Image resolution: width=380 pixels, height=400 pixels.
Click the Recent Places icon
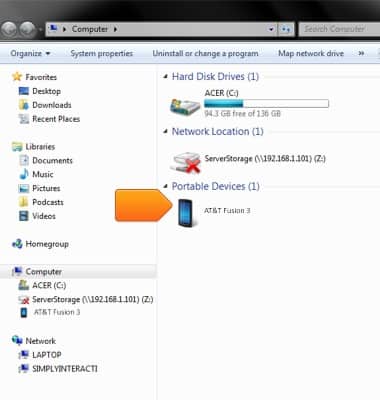[x=24, y=119]
